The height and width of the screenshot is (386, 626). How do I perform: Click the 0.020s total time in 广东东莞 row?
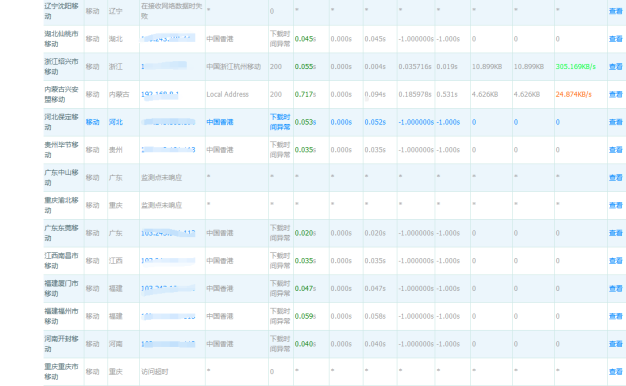(305, 233)
